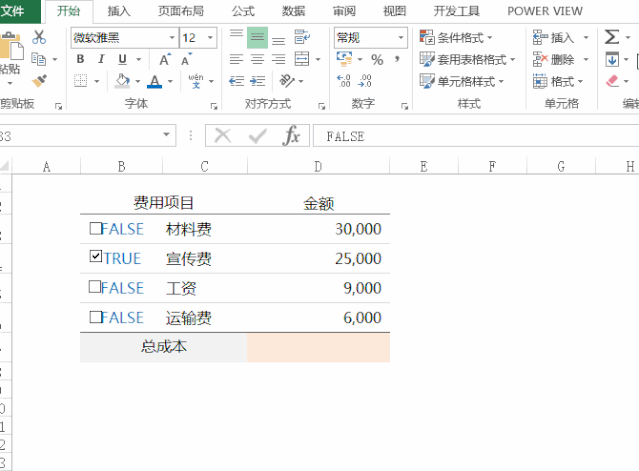Open the font size dropdown

211,38
